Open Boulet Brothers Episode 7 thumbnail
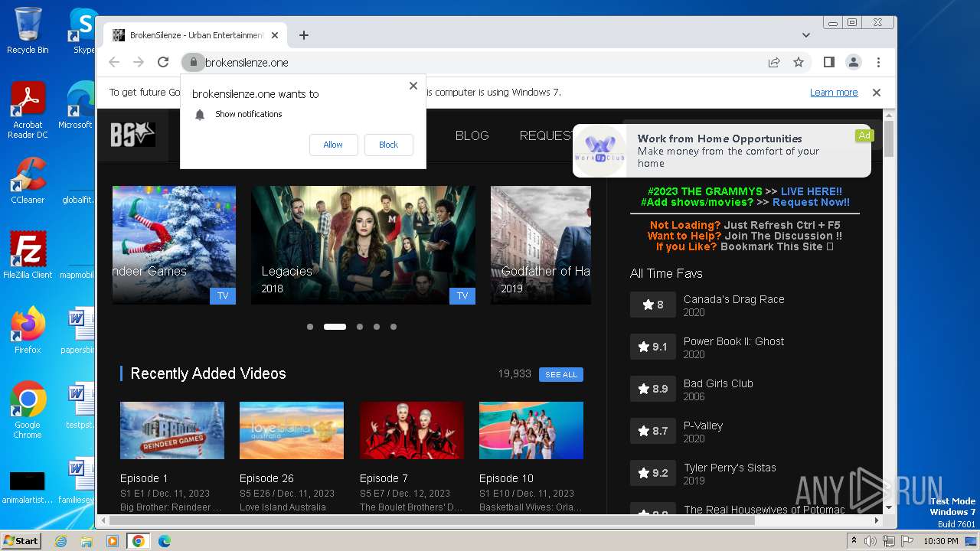The height and width of the screenshot is (551, 980). (x=412, y=430)
